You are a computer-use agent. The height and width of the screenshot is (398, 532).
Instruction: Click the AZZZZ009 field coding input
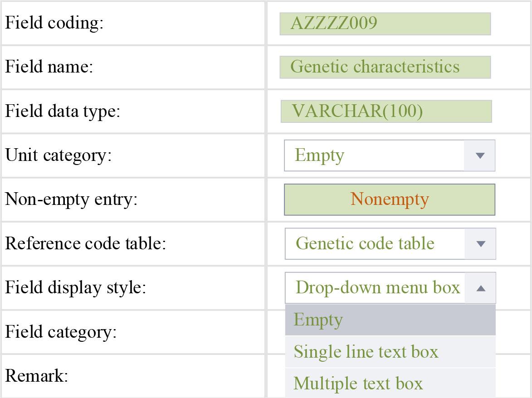pyautogui.click(x=385, y=24)
